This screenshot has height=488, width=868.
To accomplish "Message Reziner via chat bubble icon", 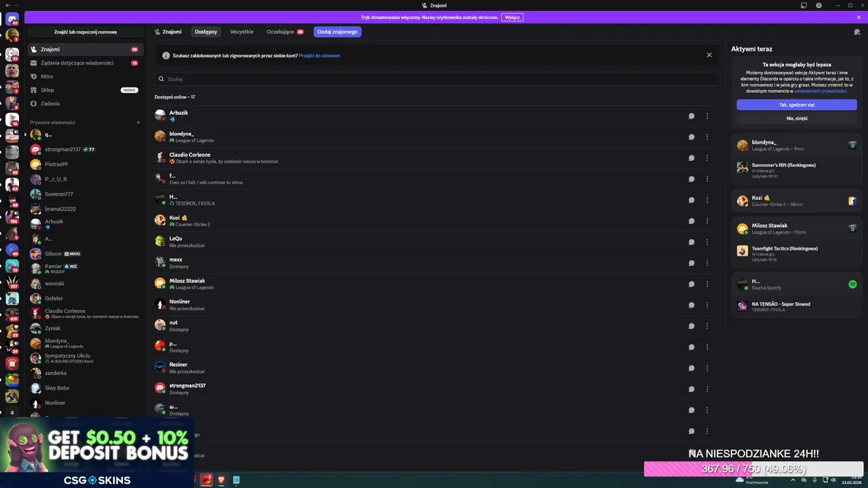I will (x=692, y=368).
